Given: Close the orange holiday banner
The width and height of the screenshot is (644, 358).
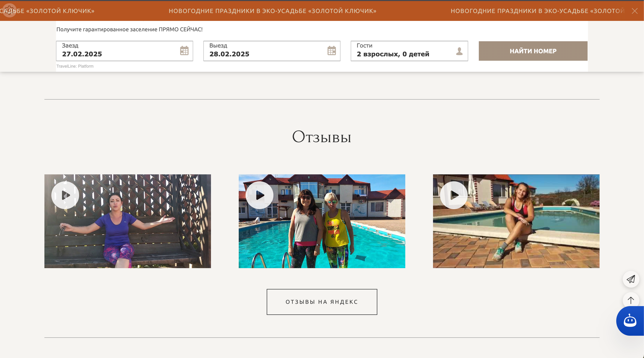Looking at the screenshot, I should pos(635,11).
